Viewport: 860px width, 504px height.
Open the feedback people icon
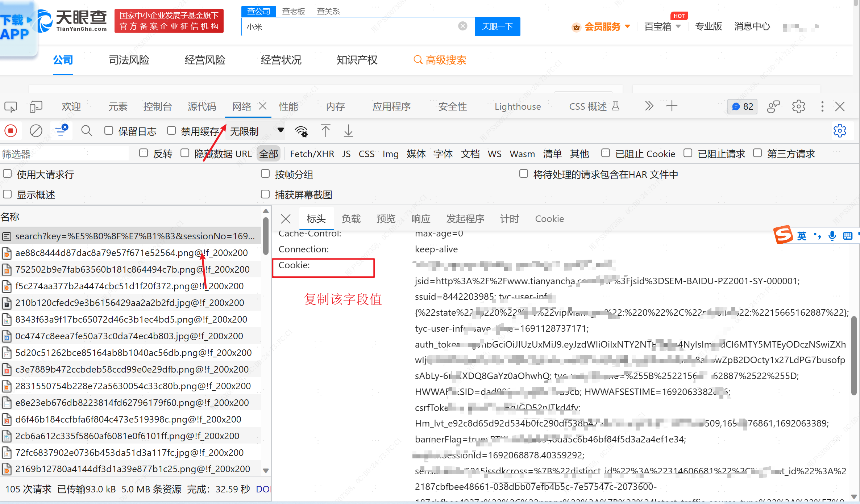point(773,106)
